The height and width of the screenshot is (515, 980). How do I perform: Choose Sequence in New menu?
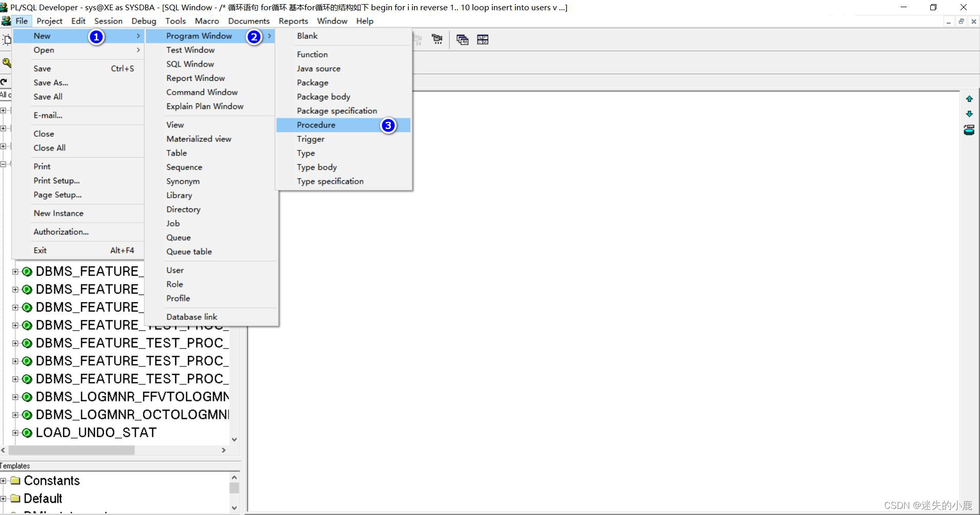tap(211, 167)
